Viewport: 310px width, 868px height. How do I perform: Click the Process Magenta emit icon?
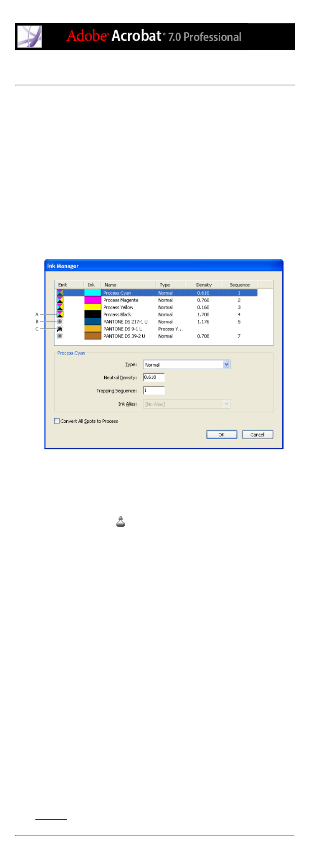[x=60, y=300]
